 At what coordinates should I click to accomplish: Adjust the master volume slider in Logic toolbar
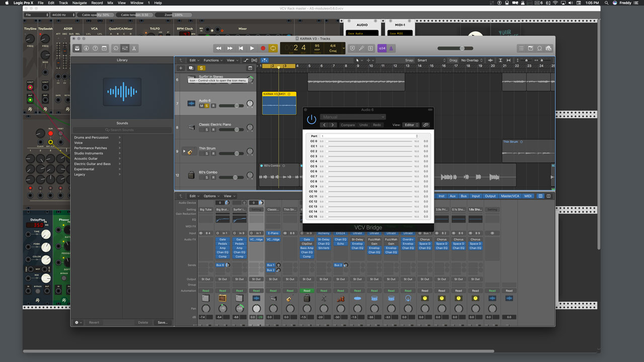(x=455, y=48)
